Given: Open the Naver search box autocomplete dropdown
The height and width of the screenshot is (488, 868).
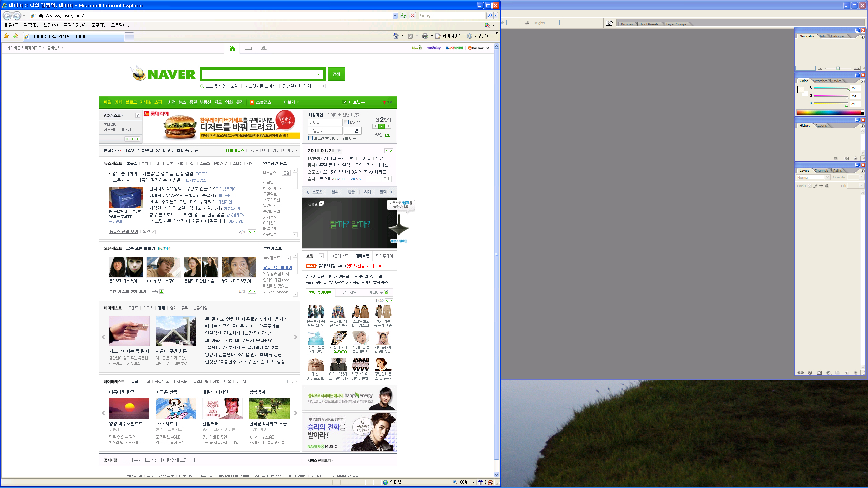Looking at the screenshot, I should tap(319, 74).
